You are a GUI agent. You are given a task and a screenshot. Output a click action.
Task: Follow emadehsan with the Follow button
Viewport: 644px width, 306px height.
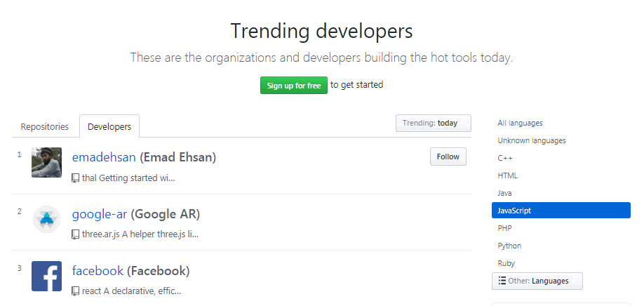(x=448, y=157)
